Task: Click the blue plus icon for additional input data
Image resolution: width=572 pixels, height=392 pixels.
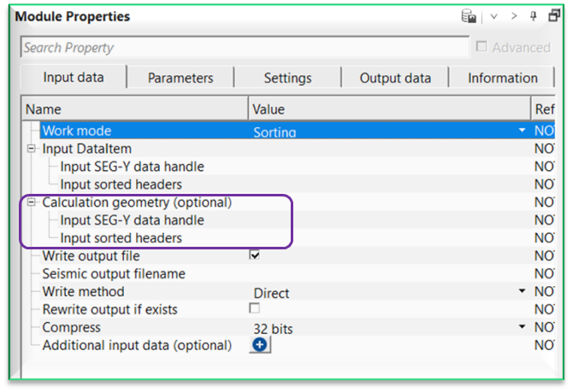Action: click(x=260, y=345)
